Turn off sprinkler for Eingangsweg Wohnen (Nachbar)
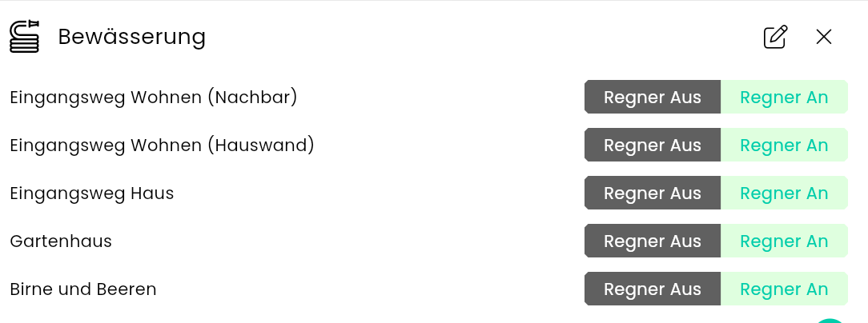 pos(653,98)
